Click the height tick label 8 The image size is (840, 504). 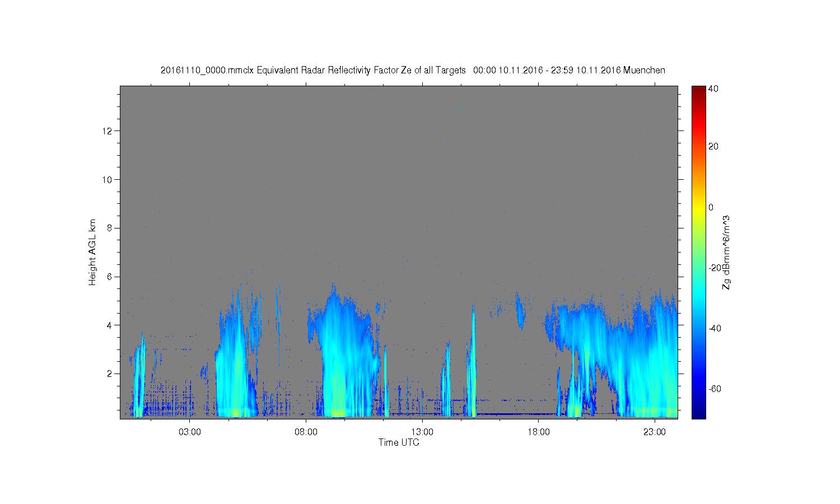[110, 228]
